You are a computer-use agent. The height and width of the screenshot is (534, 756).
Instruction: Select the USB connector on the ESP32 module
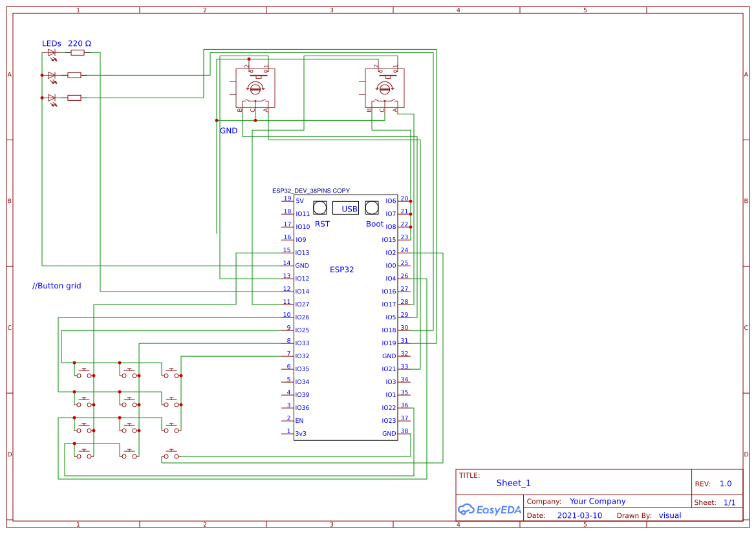(347, 208)
